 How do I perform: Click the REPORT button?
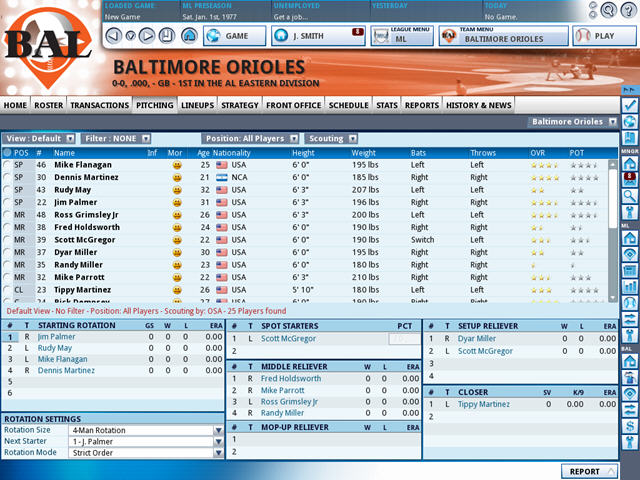[x=590, y=471]
